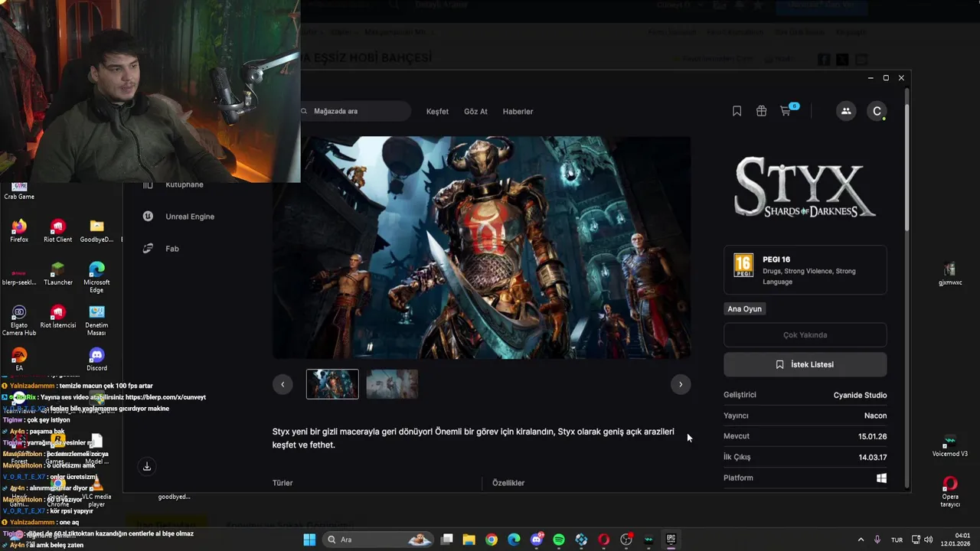The height and width of the screenshot is (551, 980).
Task: Open the Epic store wishlist bookmark icon
Action: (737, 111)
